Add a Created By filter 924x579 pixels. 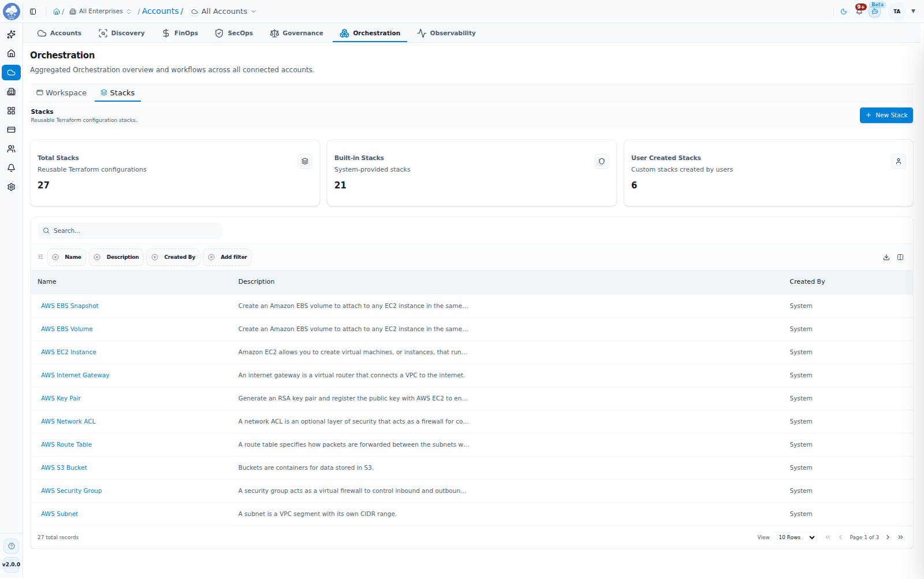click(x=173, y=257)
